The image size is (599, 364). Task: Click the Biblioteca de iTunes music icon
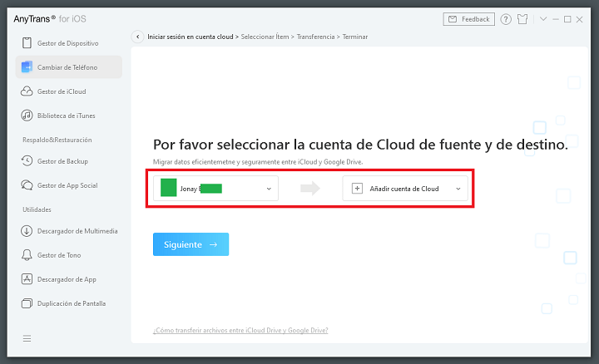click(27, 116)
